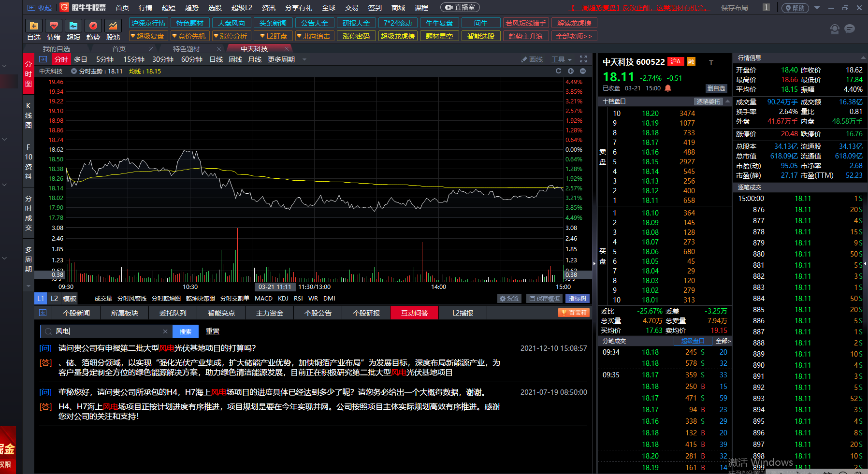Toggle the 指标树 indicator tree
The width and height of the screenshot is (868, 474).
[578, 299]
